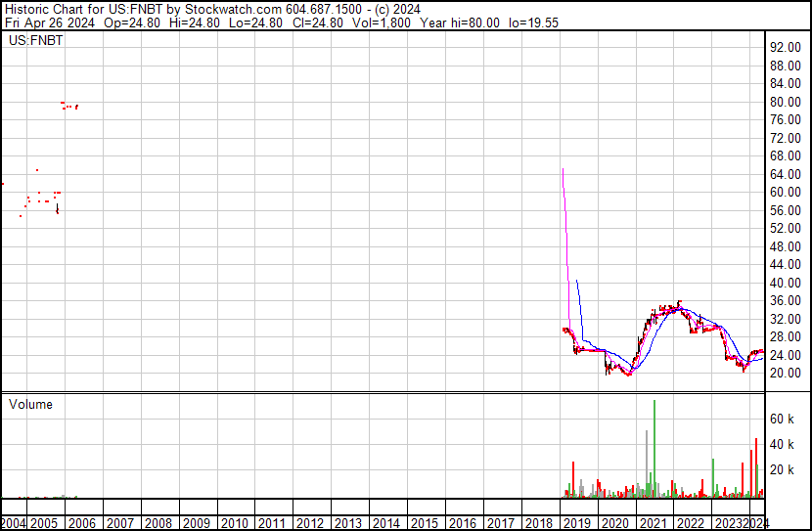Click the 40 k volume axis label
The height and width of the screenshot is (531, 812).
click(x=782, y=444)
